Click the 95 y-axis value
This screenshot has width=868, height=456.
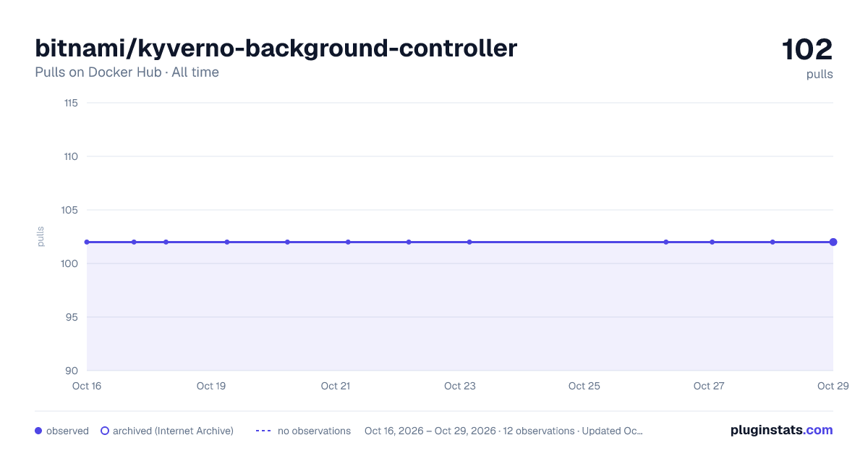72,317
